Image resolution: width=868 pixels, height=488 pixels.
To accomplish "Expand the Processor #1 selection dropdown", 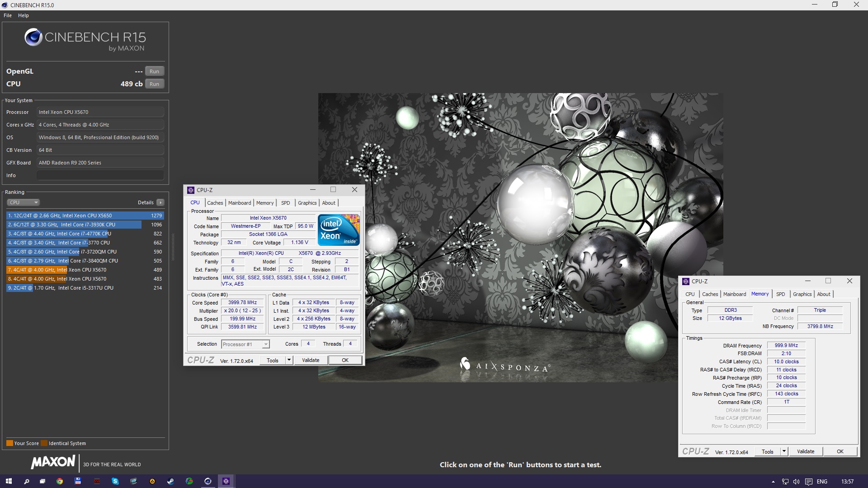I will point(266,344).
